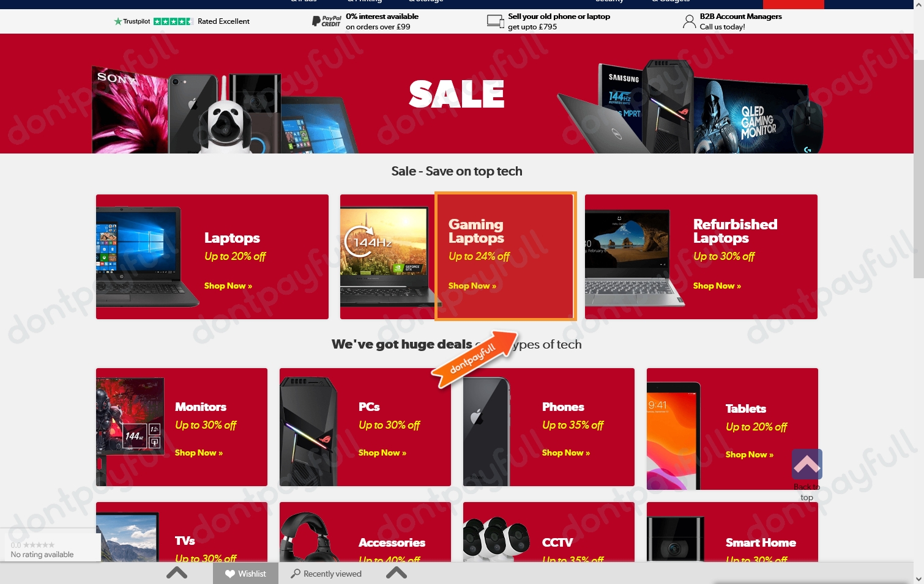Click Shop Now under Gaming Laptops
The image size is (924, 584).
(472, 286)
